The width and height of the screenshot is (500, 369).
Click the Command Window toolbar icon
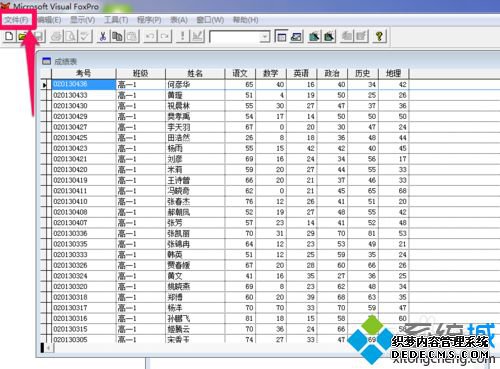click(281, 36)
